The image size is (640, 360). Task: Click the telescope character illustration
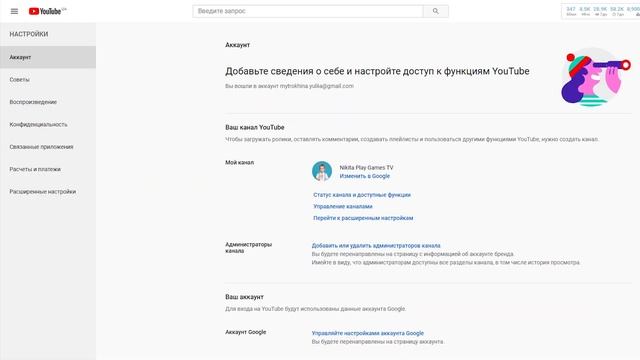click(x=595, y=78)
